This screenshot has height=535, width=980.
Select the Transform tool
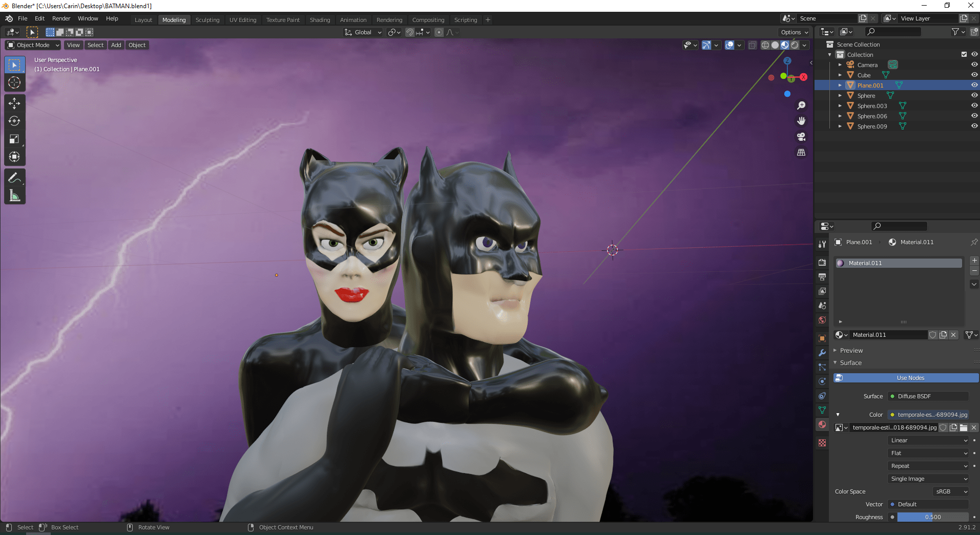point(14,157)
